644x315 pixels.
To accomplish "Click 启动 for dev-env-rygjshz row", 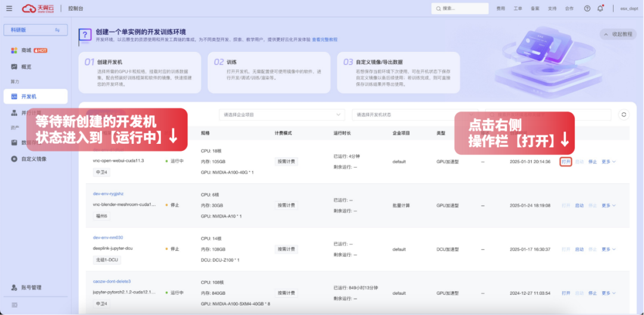I will click(x=579, y=205).
